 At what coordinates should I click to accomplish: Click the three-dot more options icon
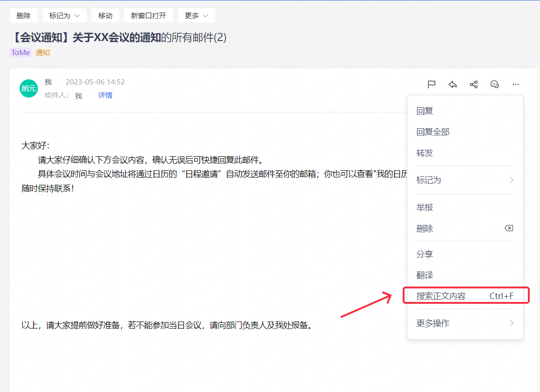(x=516, y=84)
